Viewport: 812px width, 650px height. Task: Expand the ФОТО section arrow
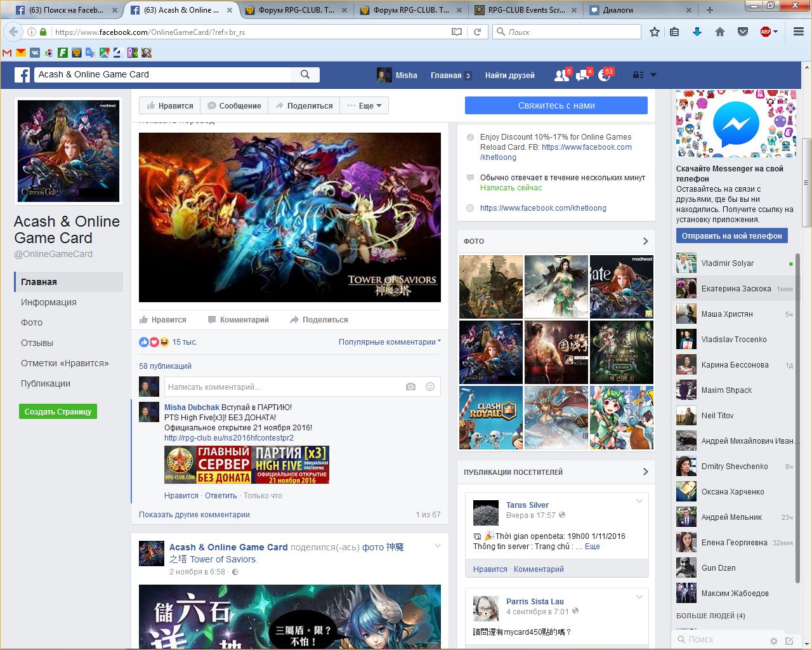click(x=645, y=241)
